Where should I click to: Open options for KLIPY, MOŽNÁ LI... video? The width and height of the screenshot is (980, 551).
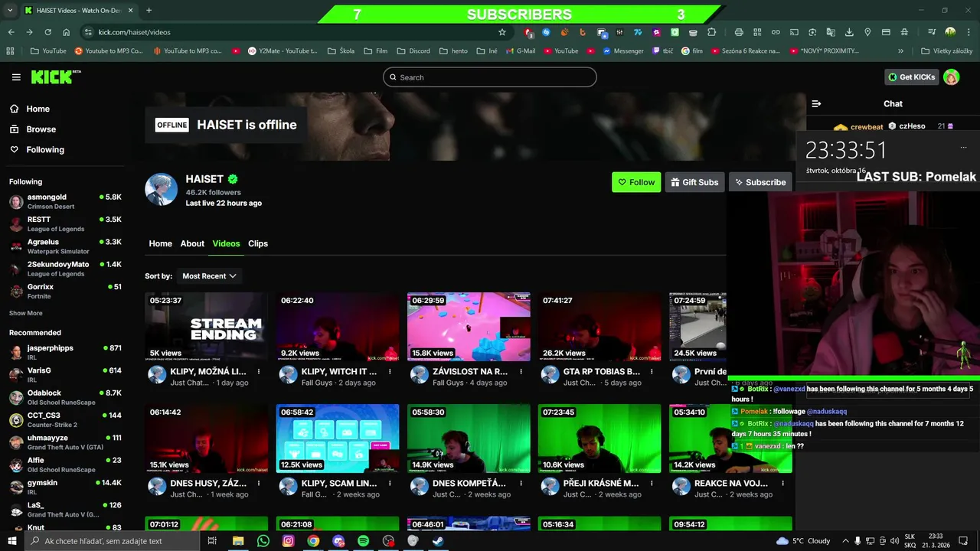[259, 372]
